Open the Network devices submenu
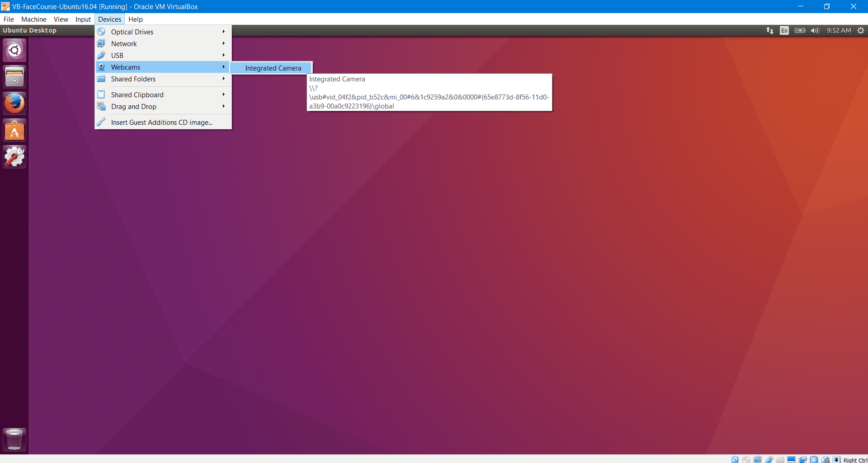The width and height of the screenshot is (868, 463). click(x=163, y=43)
